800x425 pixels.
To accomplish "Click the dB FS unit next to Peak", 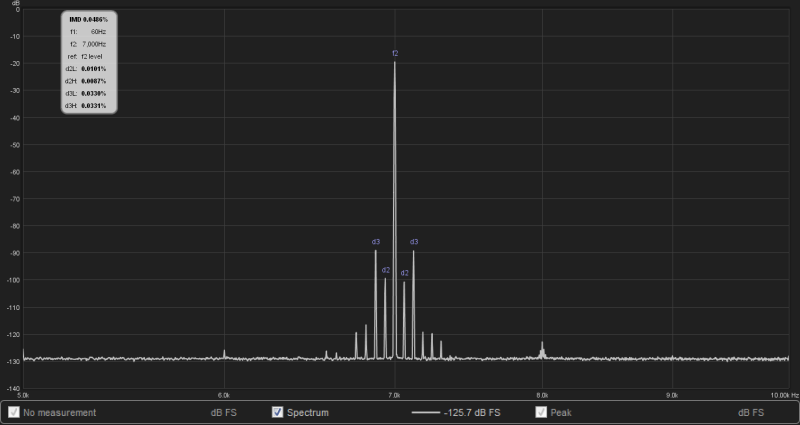I will tap(751, 413).
